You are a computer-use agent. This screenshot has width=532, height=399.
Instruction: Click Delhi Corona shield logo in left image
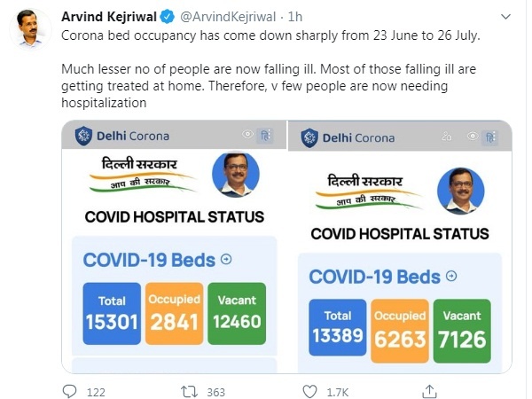point(83,136)
